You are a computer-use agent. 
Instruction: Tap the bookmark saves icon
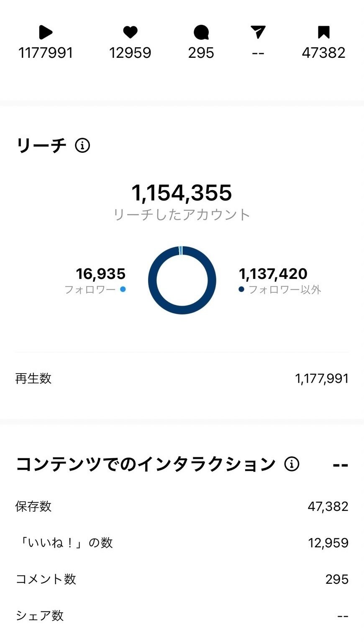click(323, 32)
